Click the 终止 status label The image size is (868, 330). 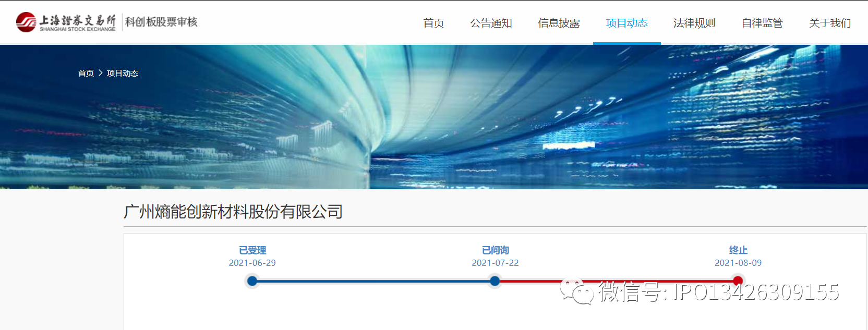pyautogui.click(x=738, y=250)
